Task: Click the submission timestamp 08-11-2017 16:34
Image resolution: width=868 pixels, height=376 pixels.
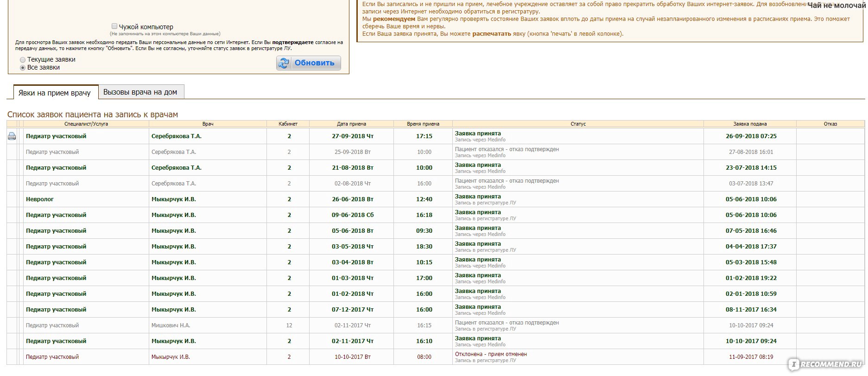Action: [x=751, y=310]
